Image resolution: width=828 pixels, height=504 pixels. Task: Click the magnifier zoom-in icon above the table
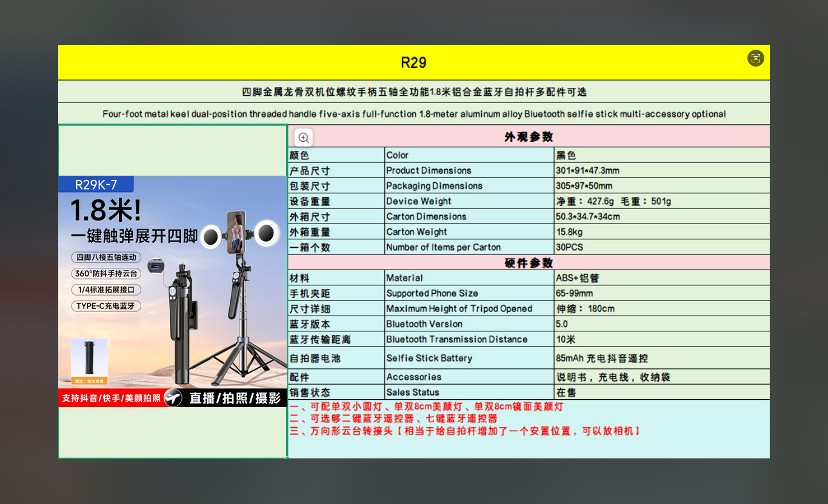coord(304,138)
